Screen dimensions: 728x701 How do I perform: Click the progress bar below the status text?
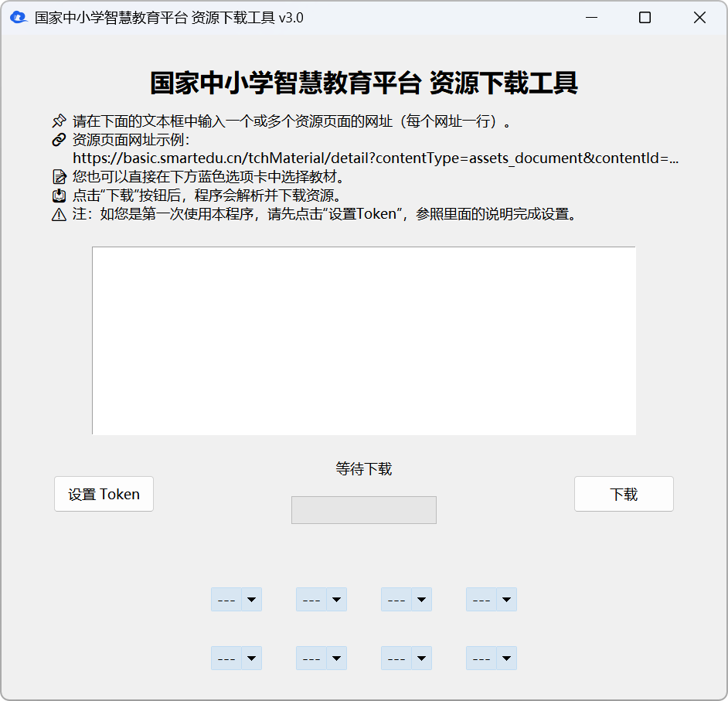pos(363,509)
